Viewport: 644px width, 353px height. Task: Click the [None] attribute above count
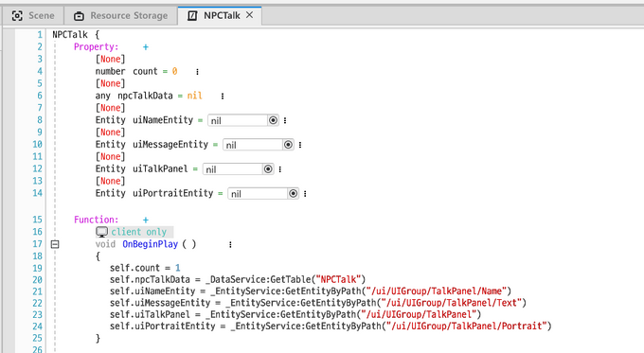point(110,59)
